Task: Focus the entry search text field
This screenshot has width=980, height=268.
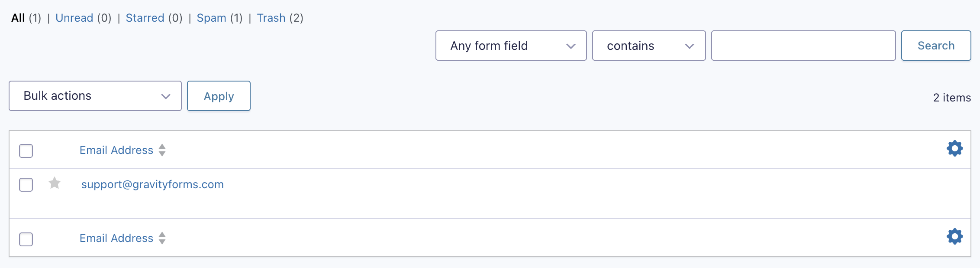Action: click(803, 46)
